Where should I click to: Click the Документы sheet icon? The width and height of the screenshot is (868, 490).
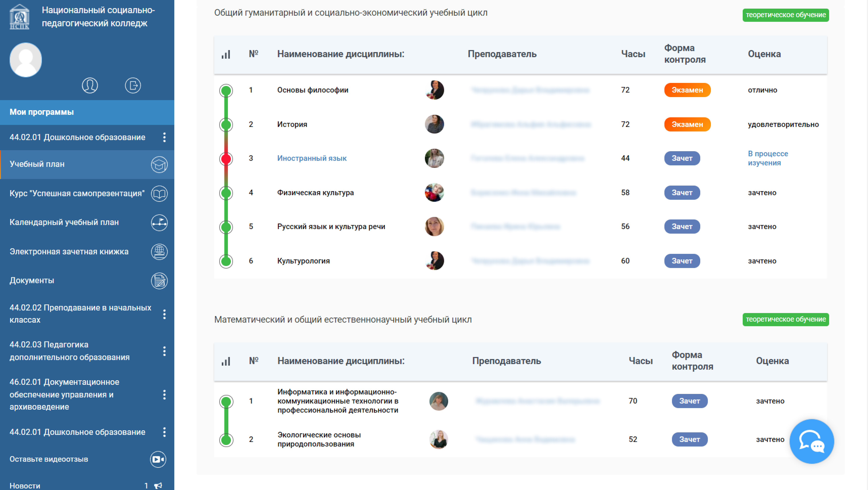point(159,281)
